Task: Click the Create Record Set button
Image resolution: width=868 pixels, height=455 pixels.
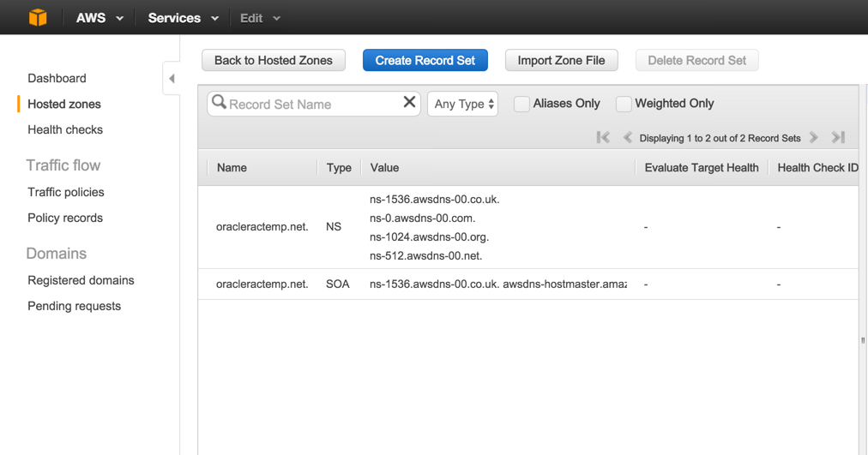Action: tap(425, 60)
